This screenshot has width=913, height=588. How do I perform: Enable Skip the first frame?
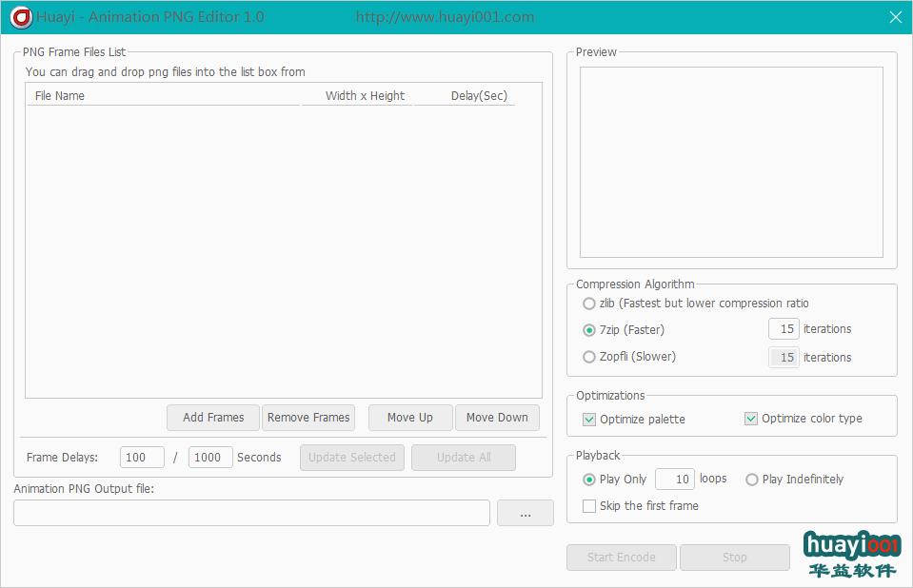(x=589, y=506)
